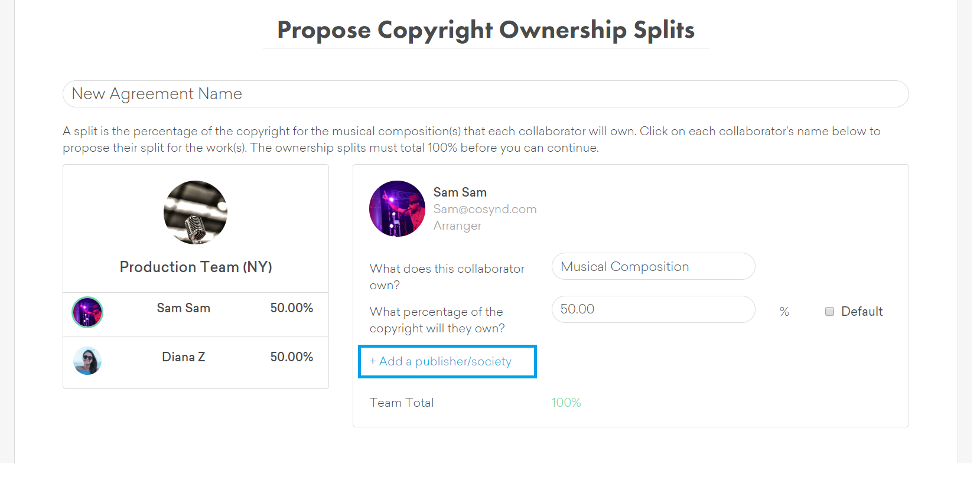Viewport: 980px width, 487px height.
Task: Click Sam Sam's 50.00% split in list
Action: click(x=291, y=308)
